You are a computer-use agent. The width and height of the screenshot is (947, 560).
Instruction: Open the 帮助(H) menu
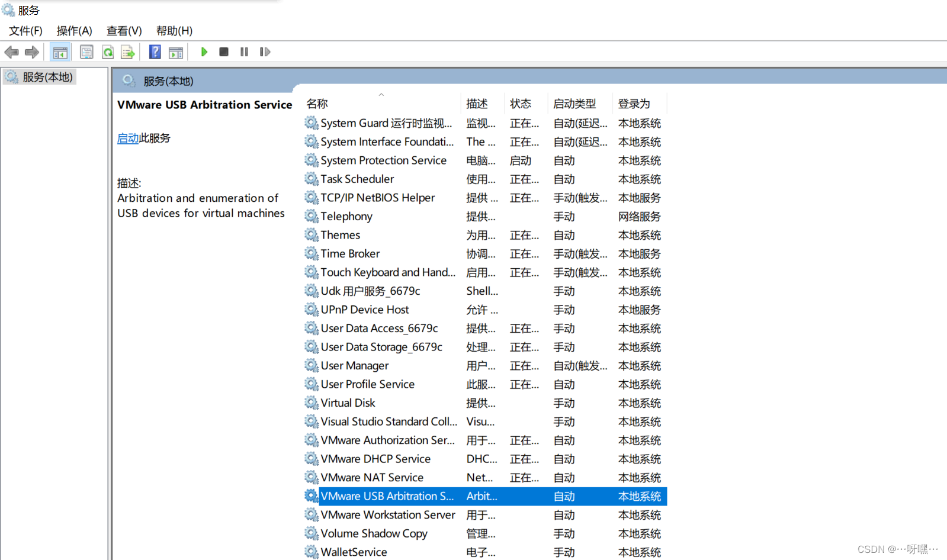click(175, 31)
